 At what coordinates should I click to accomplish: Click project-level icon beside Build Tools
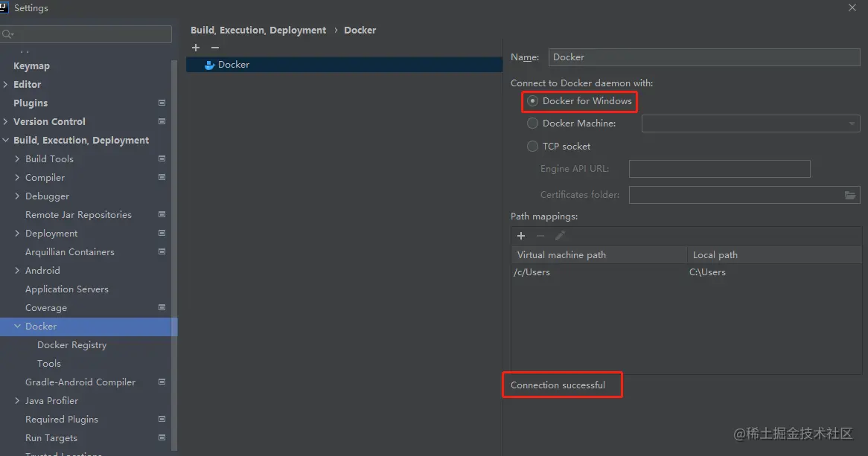(x=162, y=159)
